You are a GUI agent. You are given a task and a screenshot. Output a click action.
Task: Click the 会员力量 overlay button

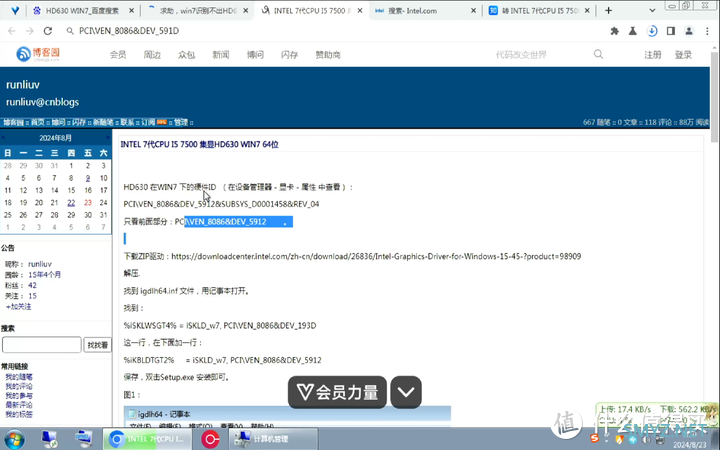click(337, 392)
